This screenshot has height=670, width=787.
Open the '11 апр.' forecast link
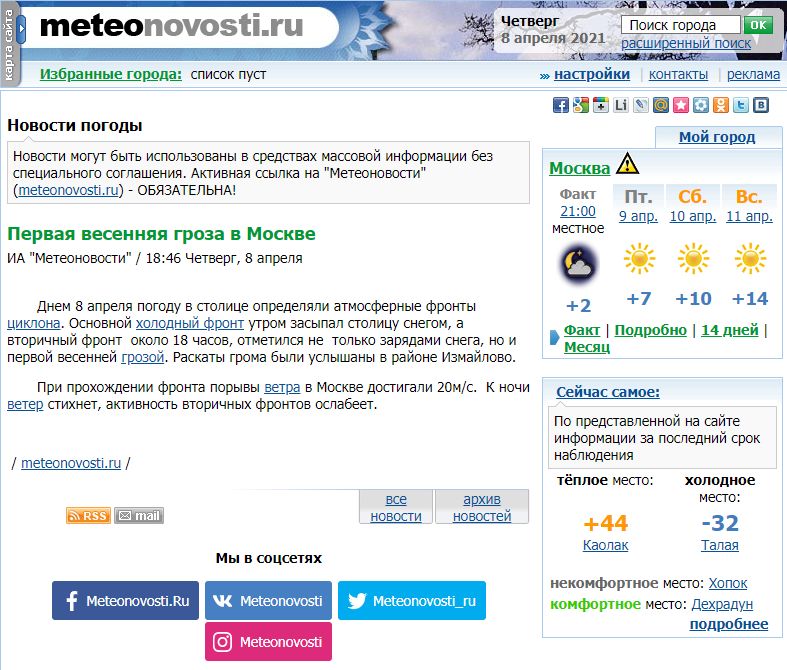[x=749, y=216]
